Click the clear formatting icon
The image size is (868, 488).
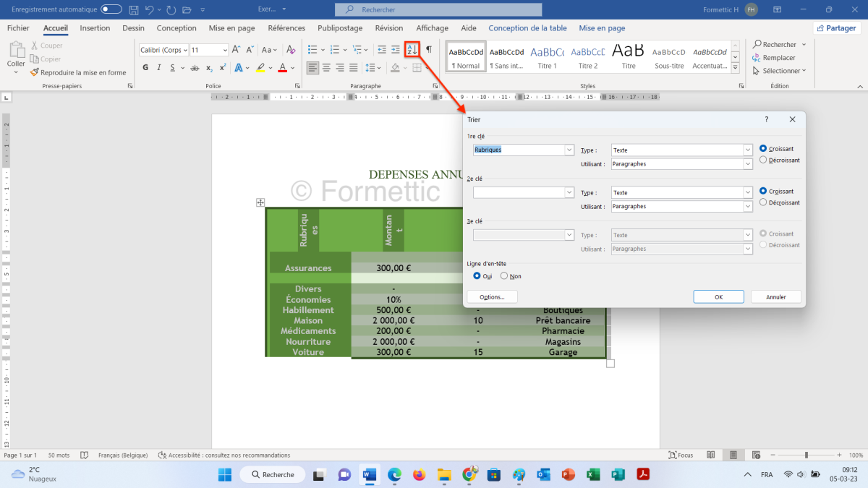291,49
